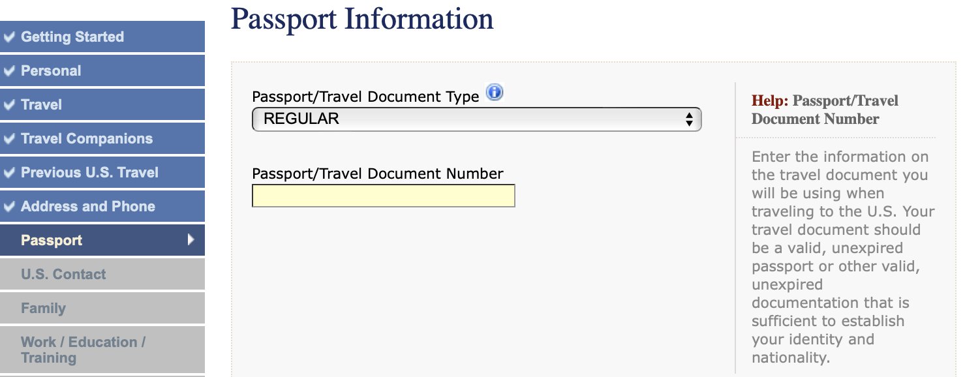980x377 pixels.
Task: Click the Help: Passport/Travel Document Number heading
Action: tap(825, 110)
